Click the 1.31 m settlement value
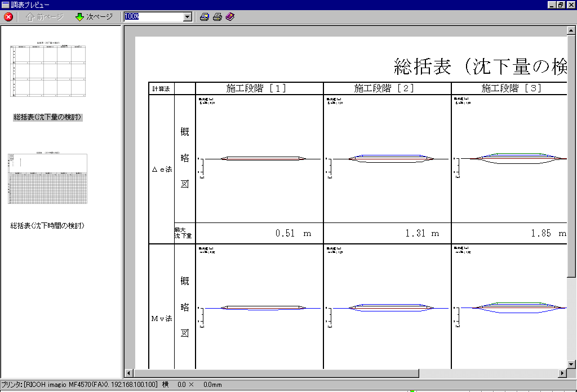Image resolution: width=577 pixels, height=392 pixels. click(422, 233)
